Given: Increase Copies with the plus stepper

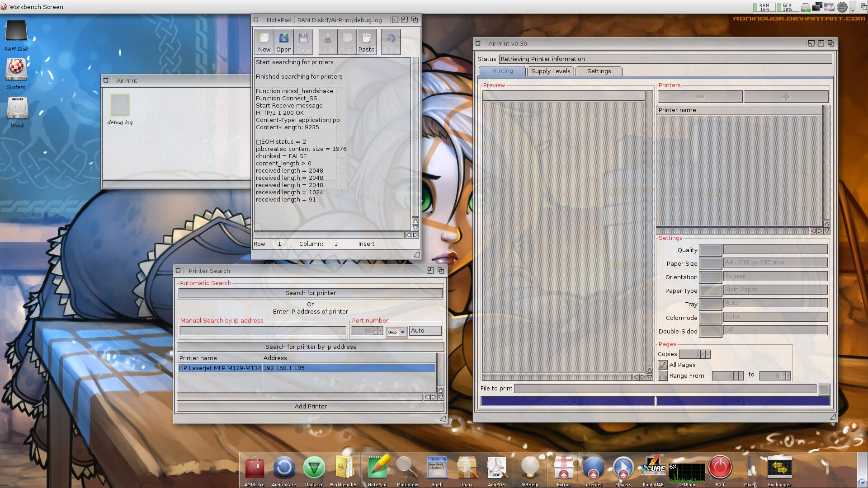Looking at the screenshot, I should (x=708, y=354).
